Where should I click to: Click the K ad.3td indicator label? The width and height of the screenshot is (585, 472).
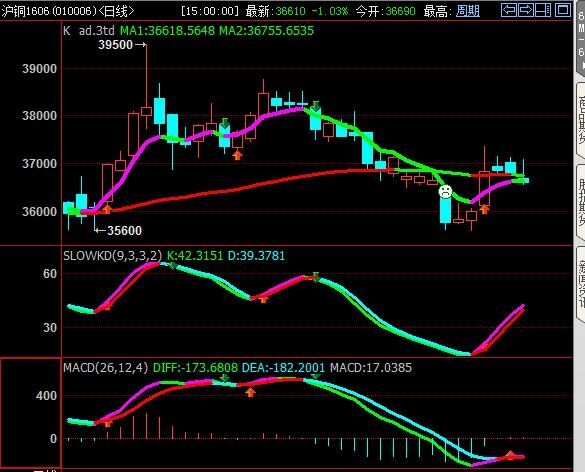(89, 31)
